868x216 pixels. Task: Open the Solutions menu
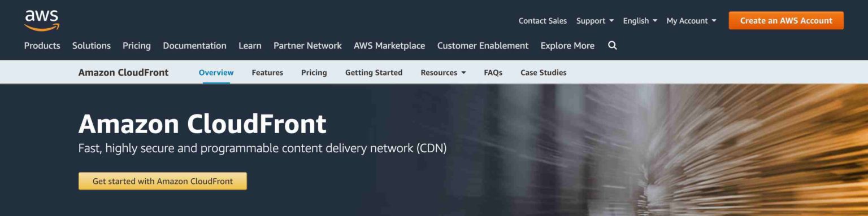[x=92, y=46]
